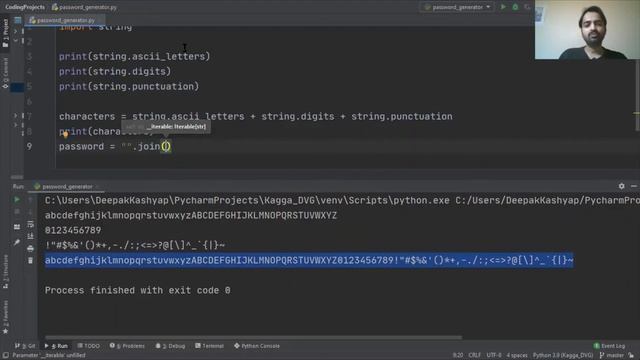Open the Debug tool window
The width and height of the screenshot is (640, 360).
[170, 346]
